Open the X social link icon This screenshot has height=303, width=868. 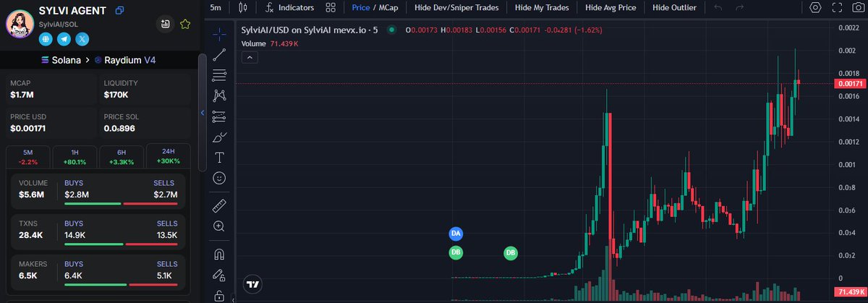(82, 39)
